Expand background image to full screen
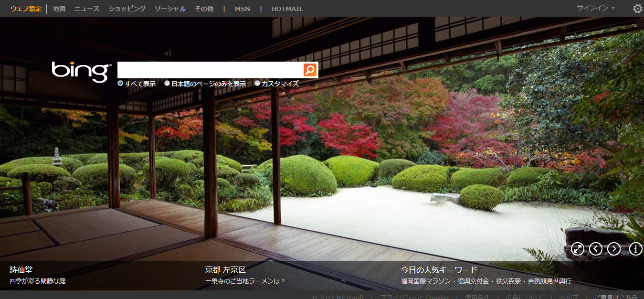 (x=578, y=249)
